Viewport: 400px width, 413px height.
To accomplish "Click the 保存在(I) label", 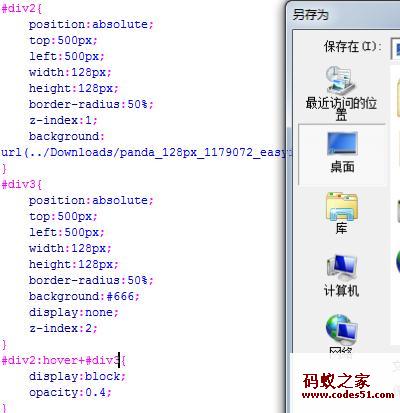I will click(352, 46).
